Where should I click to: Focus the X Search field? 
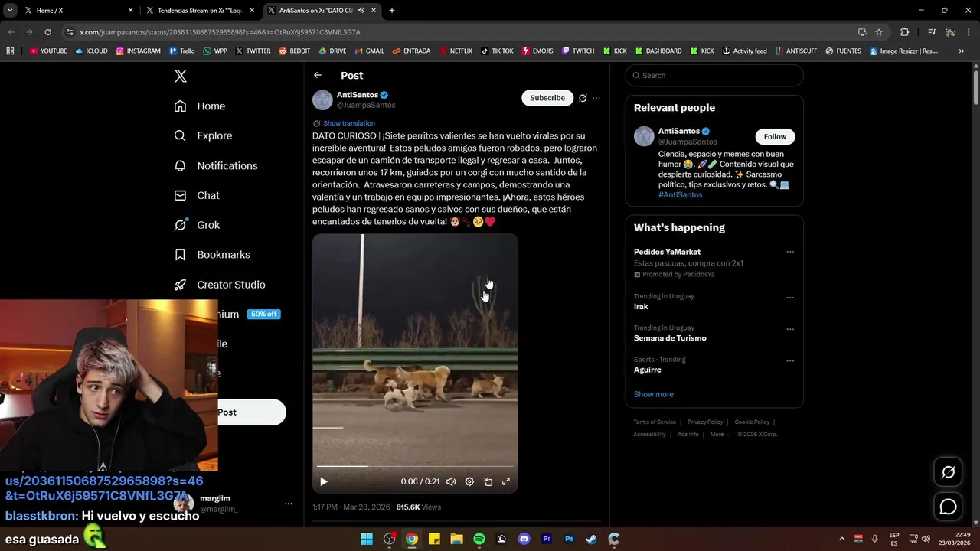714,75
